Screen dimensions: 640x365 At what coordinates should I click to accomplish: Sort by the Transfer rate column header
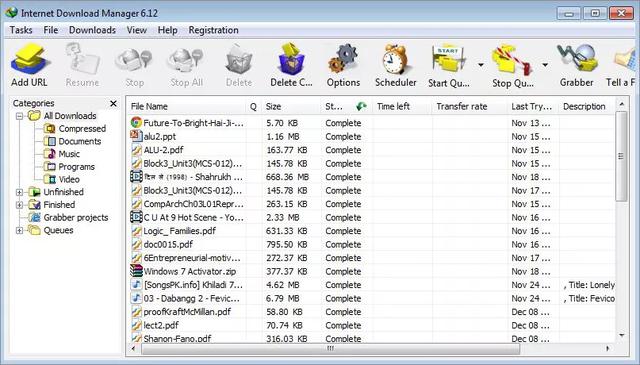470,107
